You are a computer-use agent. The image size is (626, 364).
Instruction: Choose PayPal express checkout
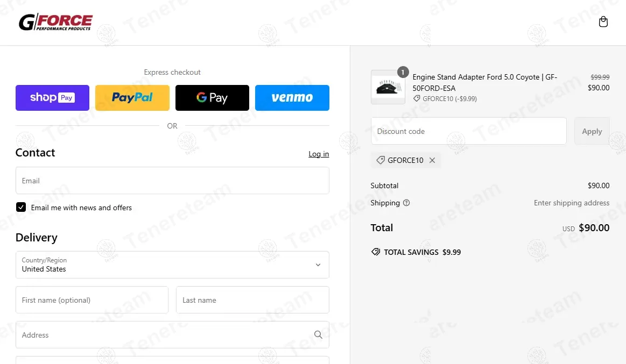pyautogui.click(x=132, y=98)
